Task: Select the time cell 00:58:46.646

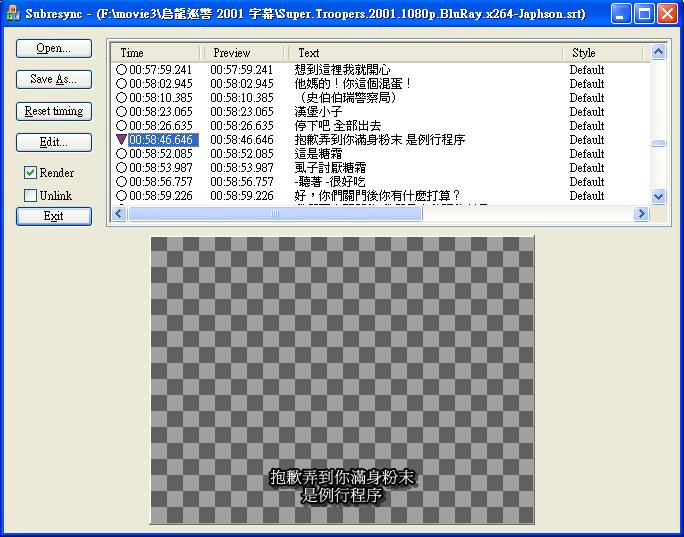Action: [164, 140]
